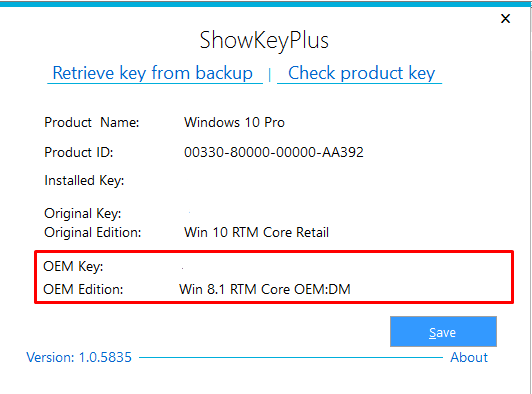Click the blue Save button
The height and width of the screenshot is (394, 532).
point(443,332)
